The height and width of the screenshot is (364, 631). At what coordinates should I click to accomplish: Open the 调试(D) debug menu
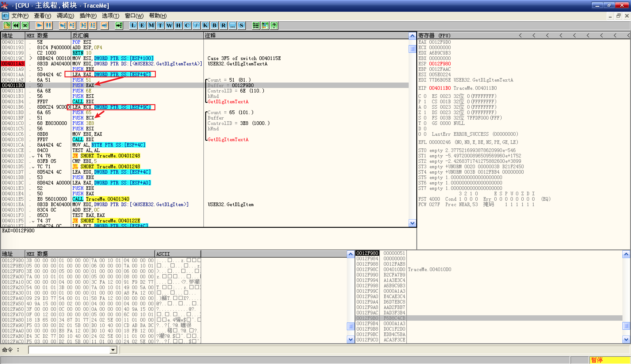65,16
